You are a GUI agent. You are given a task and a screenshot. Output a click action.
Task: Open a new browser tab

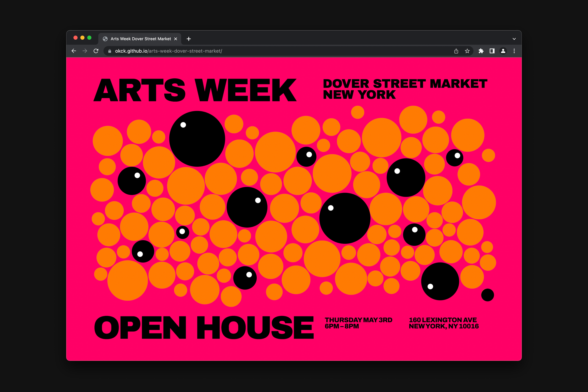pos(189,39)
